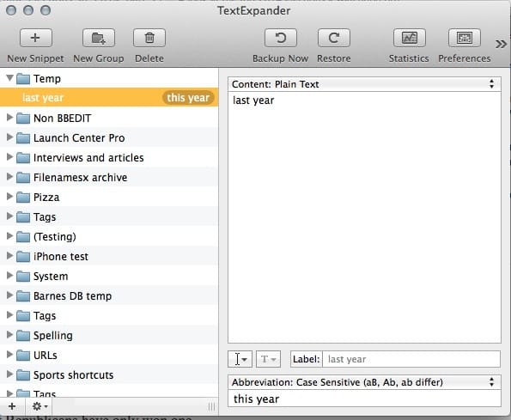Open Preferences from the toolbar
This screenshot has height=420, width=511.
tap(465, 38)
